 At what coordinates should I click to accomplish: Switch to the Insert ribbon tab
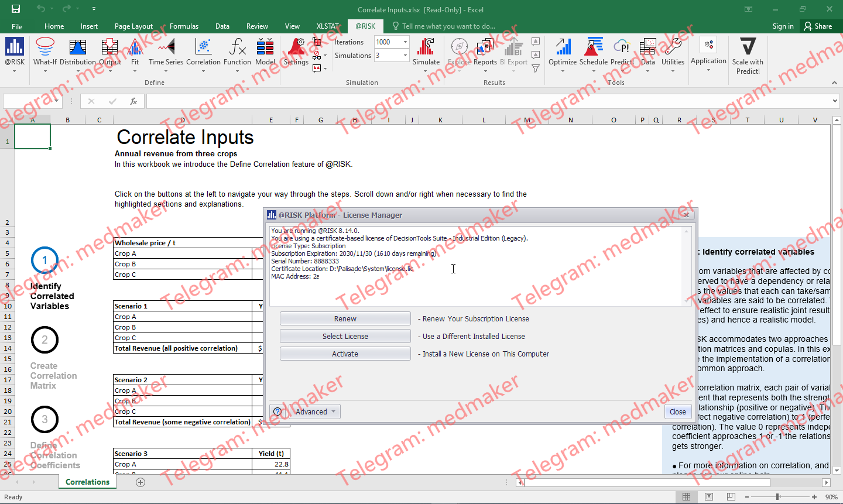point(89,26)
